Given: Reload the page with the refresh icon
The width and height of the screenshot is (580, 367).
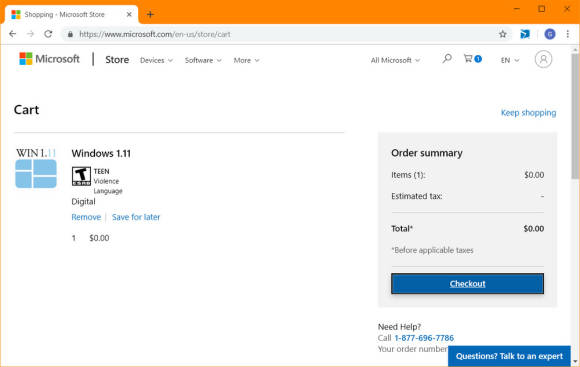Looking at the screenshot, I should 48,34.
